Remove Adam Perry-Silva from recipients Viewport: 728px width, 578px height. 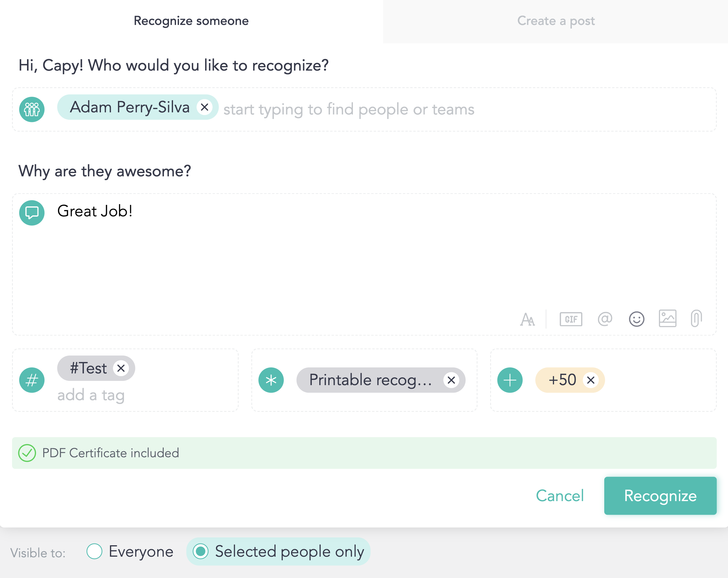205,108
